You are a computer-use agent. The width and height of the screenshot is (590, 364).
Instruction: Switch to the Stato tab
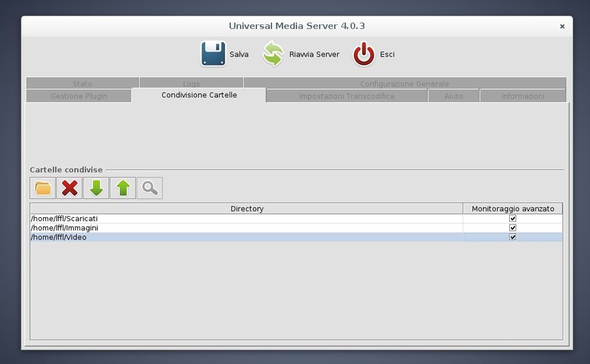click(x=82, y=83)
